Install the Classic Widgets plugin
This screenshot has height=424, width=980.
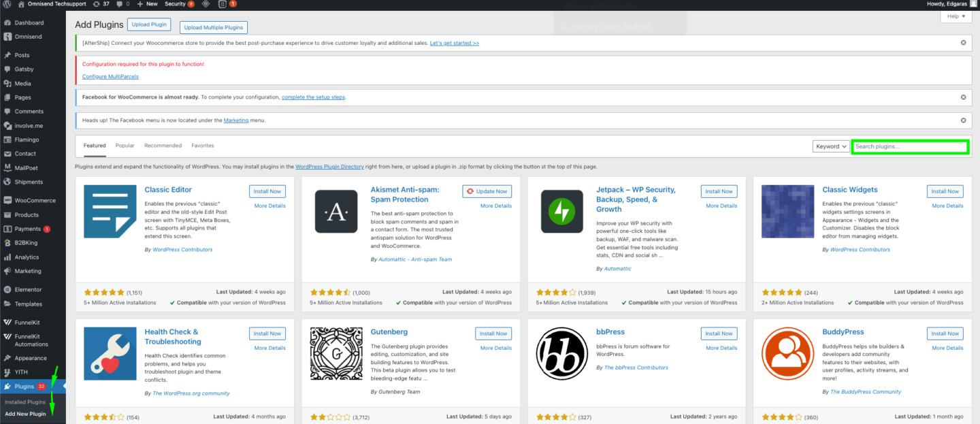tap(945, 191)
